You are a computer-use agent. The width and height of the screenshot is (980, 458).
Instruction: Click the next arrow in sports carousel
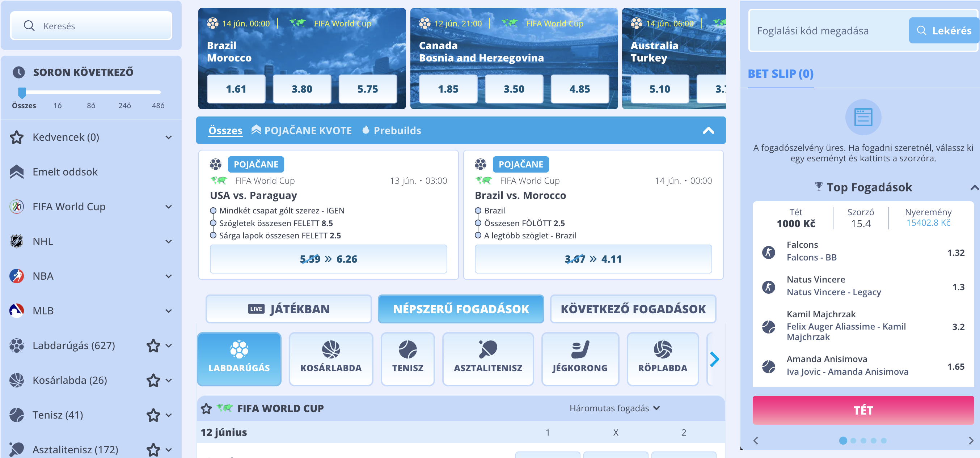[714, 359]
